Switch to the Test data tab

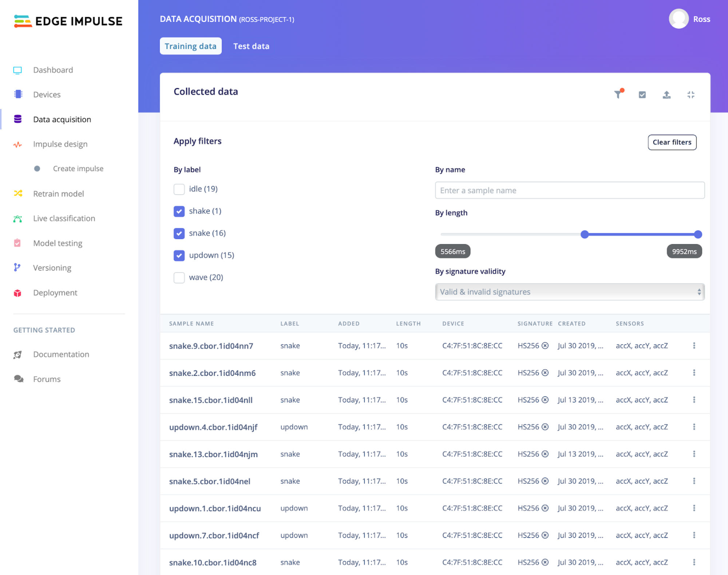coord(251,46)
